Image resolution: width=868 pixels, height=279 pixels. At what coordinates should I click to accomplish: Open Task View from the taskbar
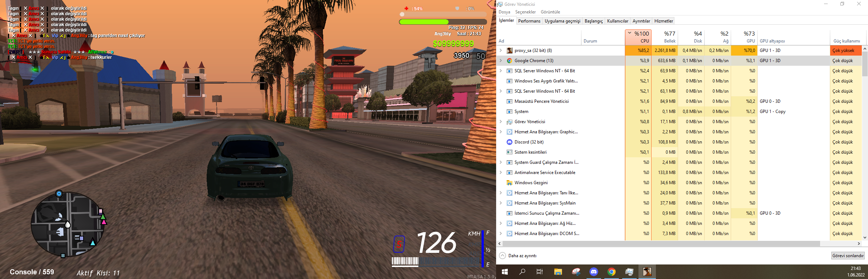tap(540, 272)
